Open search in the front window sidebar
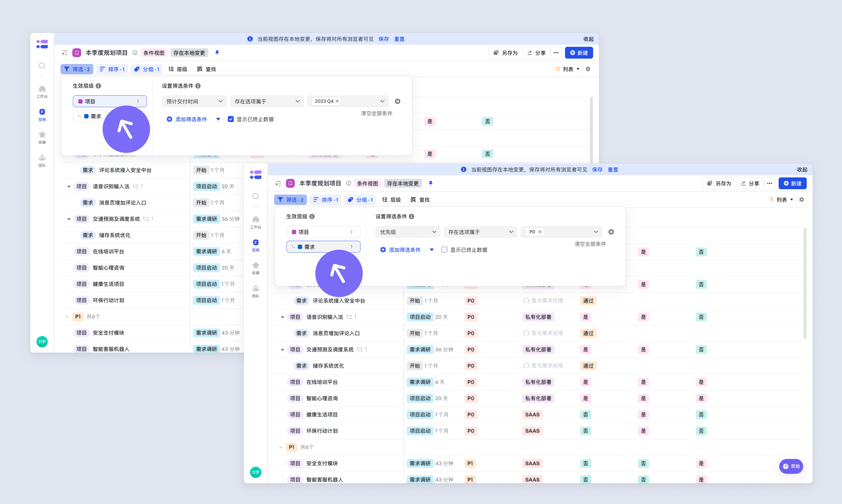Screen dimensions: 842x504 (256, 197)
